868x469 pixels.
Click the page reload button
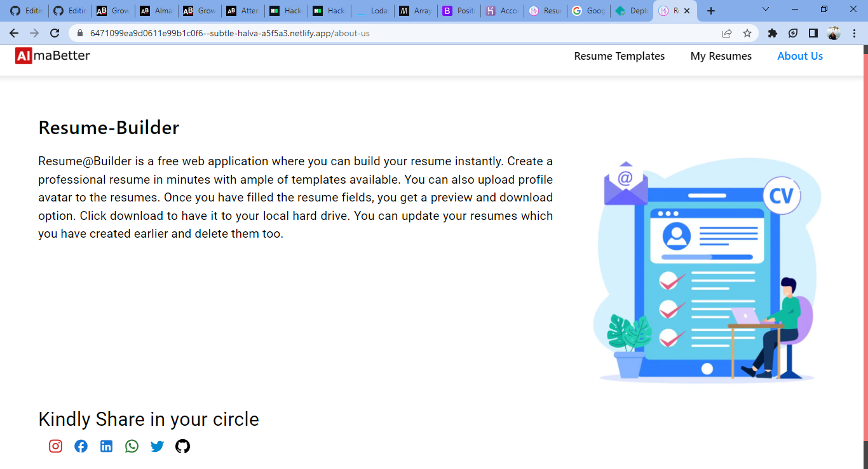pos(55,33)
